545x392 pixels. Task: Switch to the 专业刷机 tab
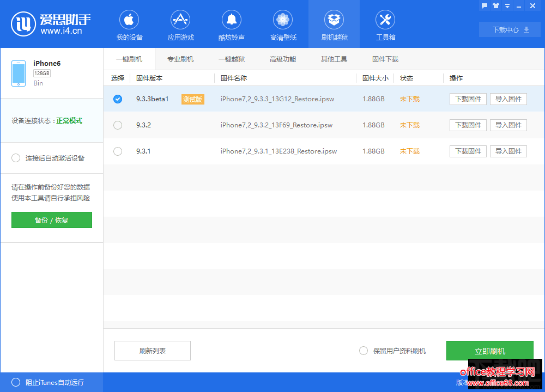pos(180,59)
